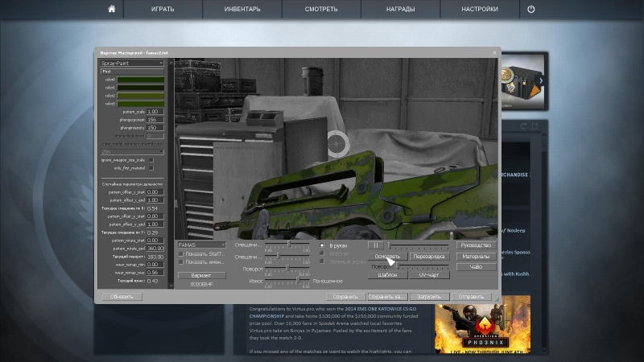
Task: Click the animation timeline slider beside pause
Action: tap(418, 245)
